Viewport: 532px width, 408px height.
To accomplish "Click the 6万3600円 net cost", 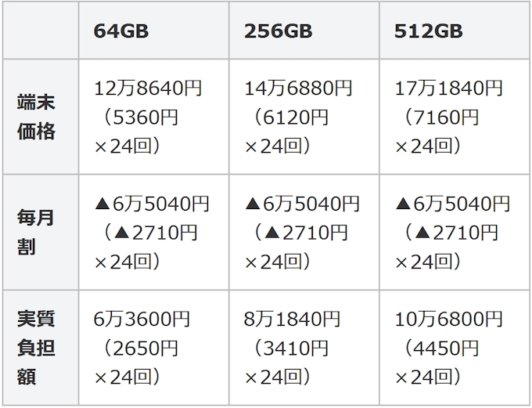I will click(x=142, y=320).
